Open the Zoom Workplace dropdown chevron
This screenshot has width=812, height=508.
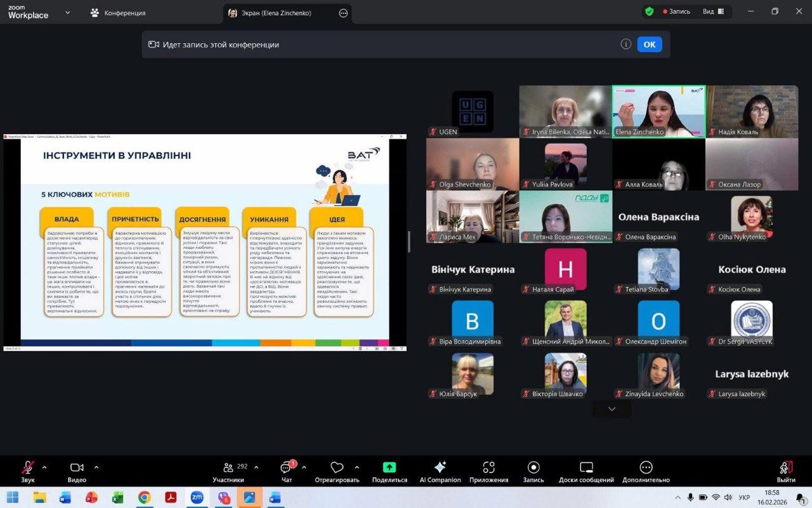pos(68,12)
